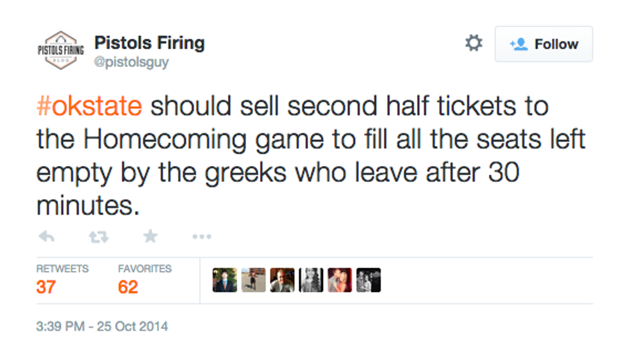Click the @pistolsguy handle
Image resolution: width=626 pixels, height=364 pixels.
point(132,63)
